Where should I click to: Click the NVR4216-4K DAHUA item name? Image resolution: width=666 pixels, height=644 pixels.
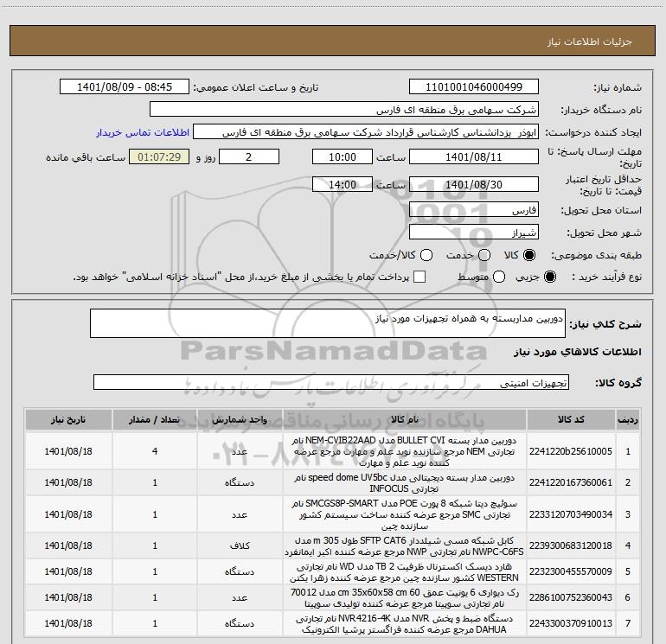point(405,623)
